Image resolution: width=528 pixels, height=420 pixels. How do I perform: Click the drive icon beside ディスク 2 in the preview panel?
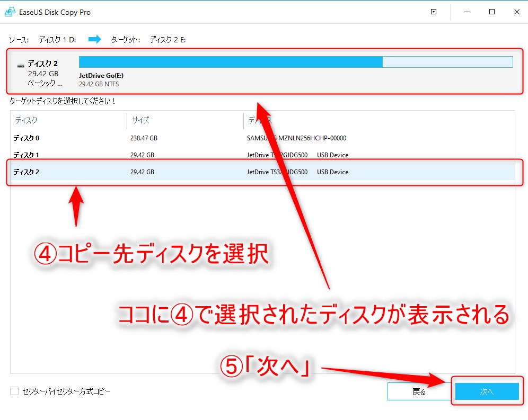click(21, 65)
